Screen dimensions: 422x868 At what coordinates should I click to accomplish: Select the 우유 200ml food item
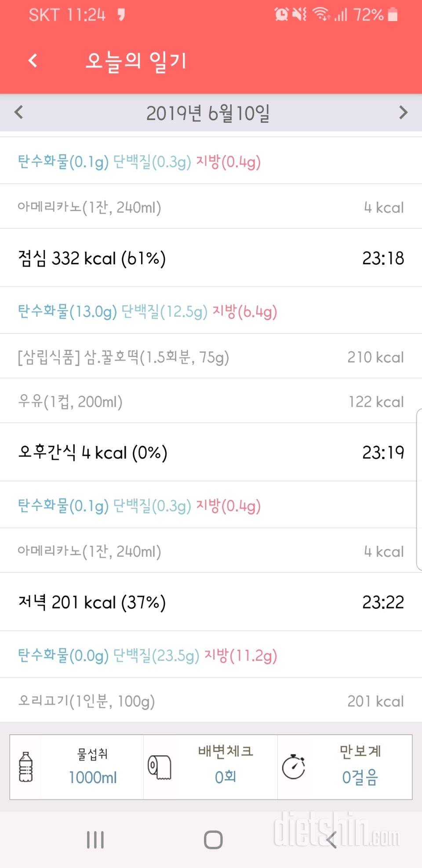[211, 402]
